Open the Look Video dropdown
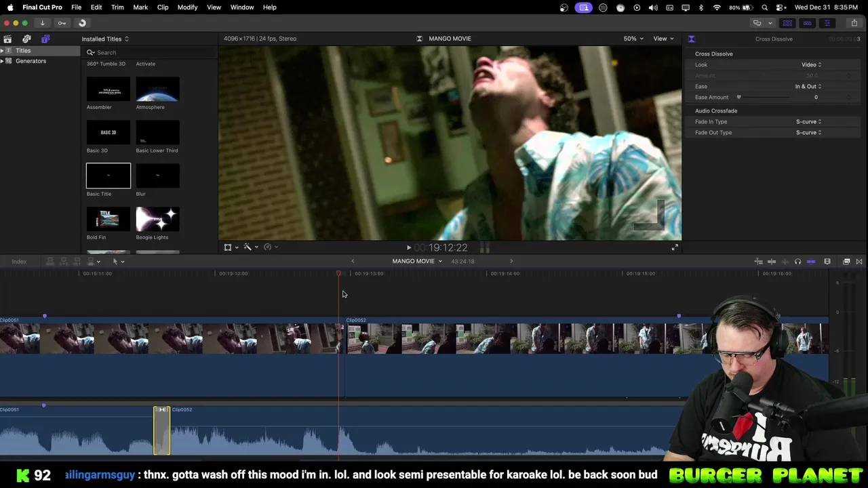This screenshot has height=488, width=868. click(x=811, y=65)
